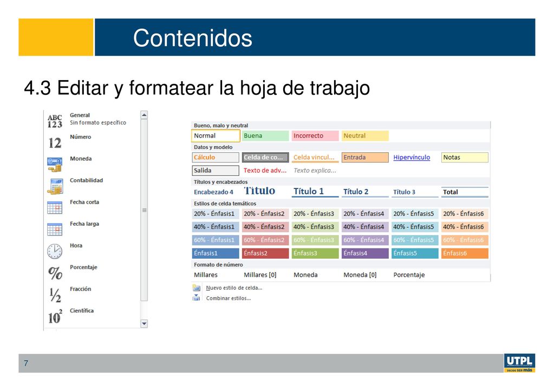554x392 pixels.
Task: Choose Moneda style under Formato de número
Action: pyautogui.click(x=305, y=275)
